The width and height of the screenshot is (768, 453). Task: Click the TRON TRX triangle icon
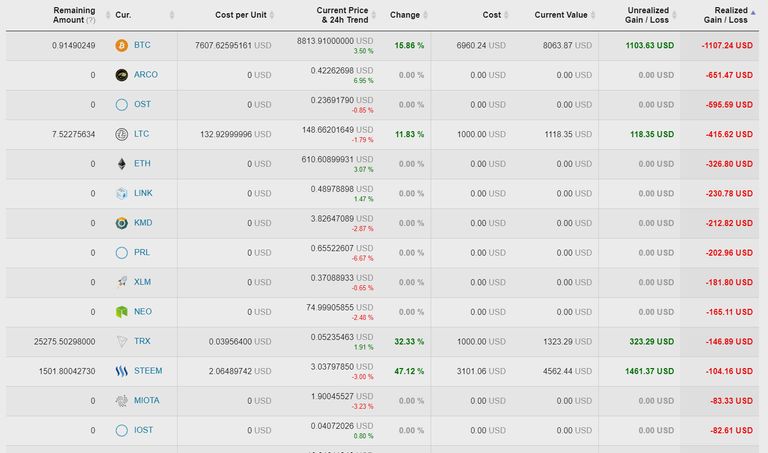(x=121, y=341)
